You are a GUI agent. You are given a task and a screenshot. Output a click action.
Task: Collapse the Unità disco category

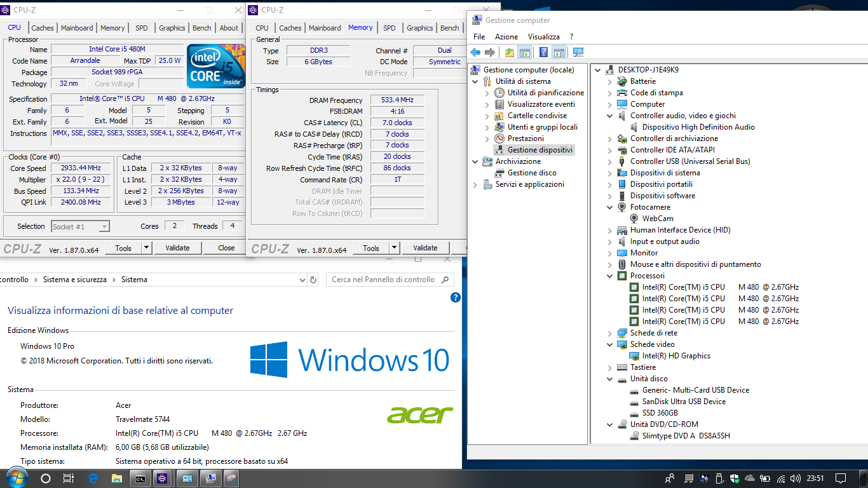tap(610, 379)
